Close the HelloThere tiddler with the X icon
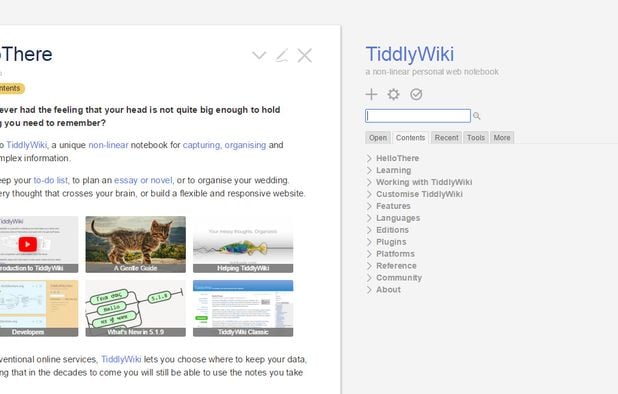Viewport: 618px width, 394px height. point(305,56)
